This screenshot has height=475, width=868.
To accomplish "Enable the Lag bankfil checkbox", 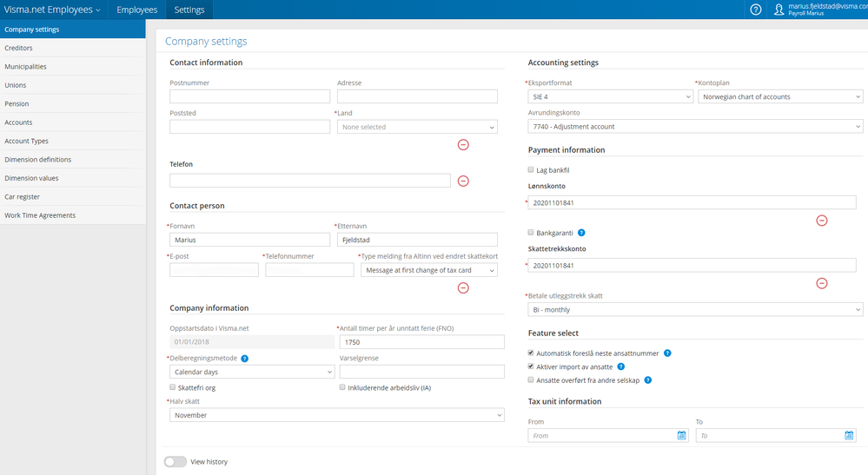I will tap(531, 169).
